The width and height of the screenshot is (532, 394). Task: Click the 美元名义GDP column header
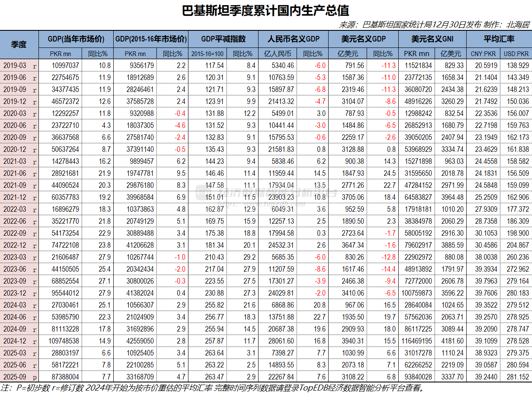pyautogui.click(x=363, y=39)
